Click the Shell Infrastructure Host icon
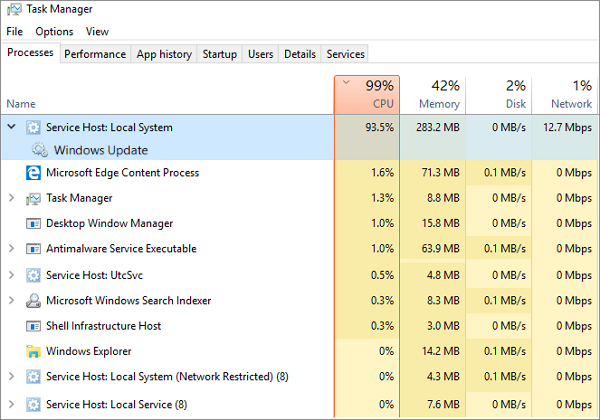 (x=33, y=326)
